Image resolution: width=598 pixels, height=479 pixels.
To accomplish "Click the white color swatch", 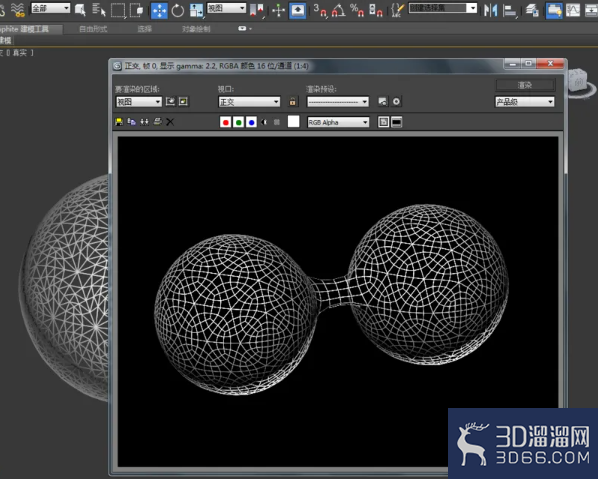I will coord(293,122).
